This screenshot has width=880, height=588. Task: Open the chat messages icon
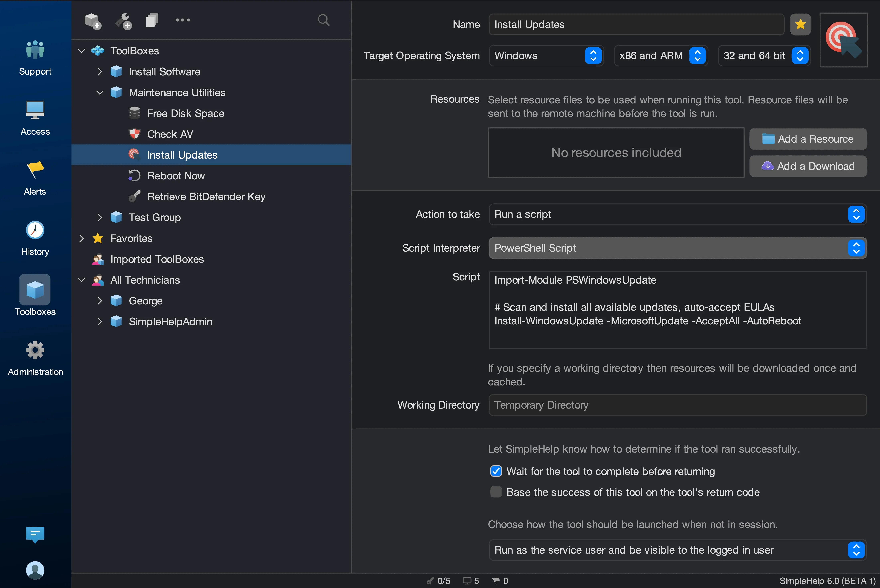(x=35, y=534)
